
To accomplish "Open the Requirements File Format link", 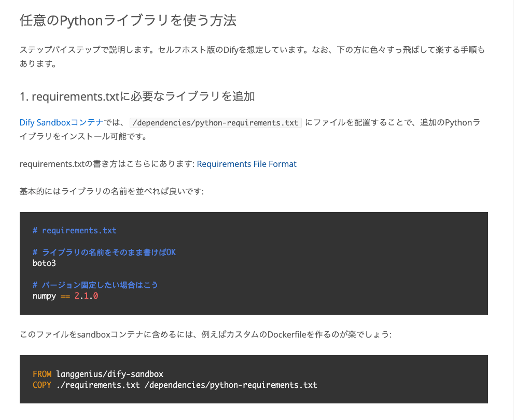I will [x=246, y=164].
